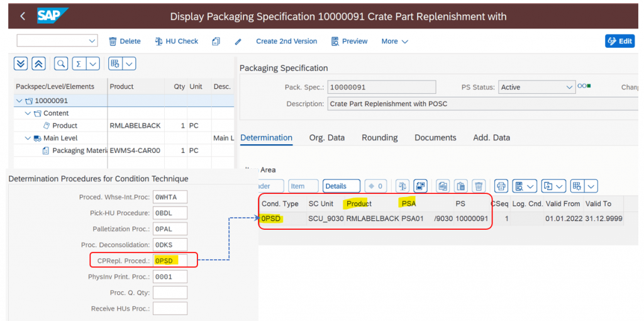This screenshot has width=644, height=321.
Task: Click the copy record icon in Item Area
Action: pos(443,186)
